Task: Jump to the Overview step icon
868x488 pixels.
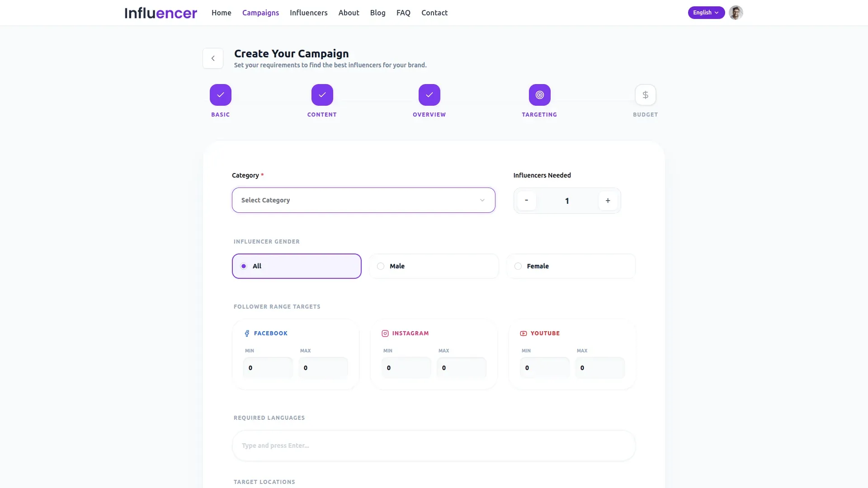Action: click(429, 95)
